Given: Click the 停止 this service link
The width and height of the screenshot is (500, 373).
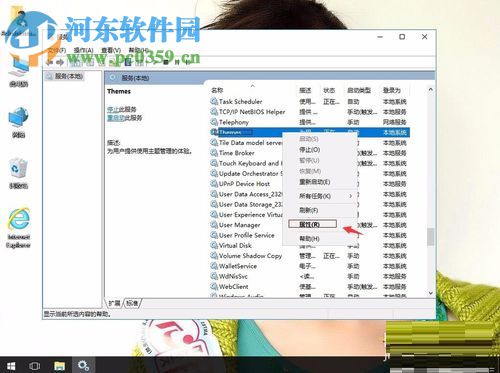Looking at the screenshot, I should pos(113,109).
